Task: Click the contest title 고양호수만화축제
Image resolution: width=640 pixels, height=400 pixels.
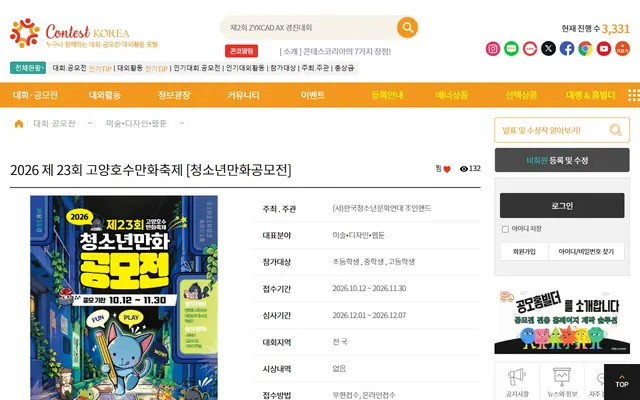Action: [151, 170]
